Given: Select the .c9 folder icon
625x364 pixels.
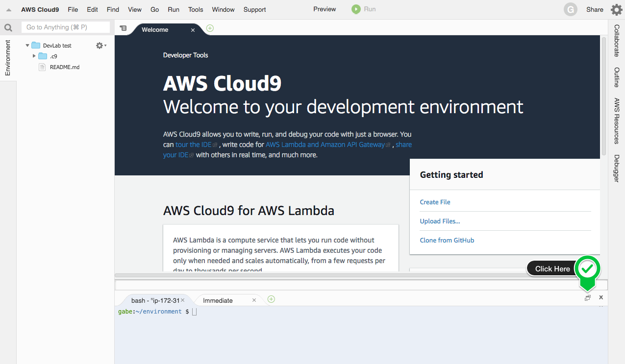Looking at the screenshot, I should 43,56.
